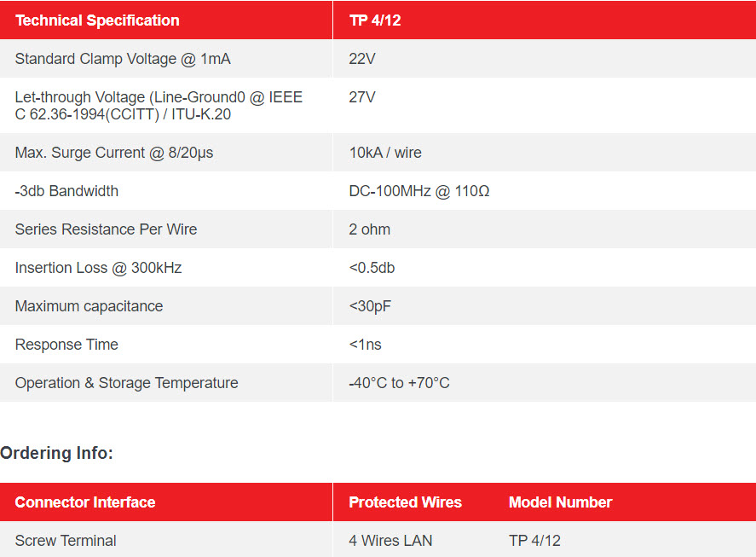Click the -40°C to +70°C temperature value
This screenshot has width=756, height=557.
[x=399, y=383]
